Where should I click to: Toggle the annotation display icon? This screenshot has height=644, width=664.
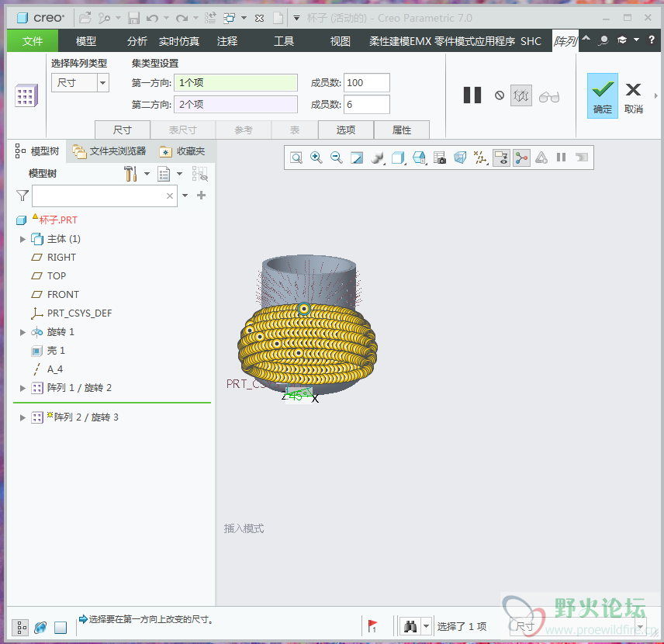[501, 158]
